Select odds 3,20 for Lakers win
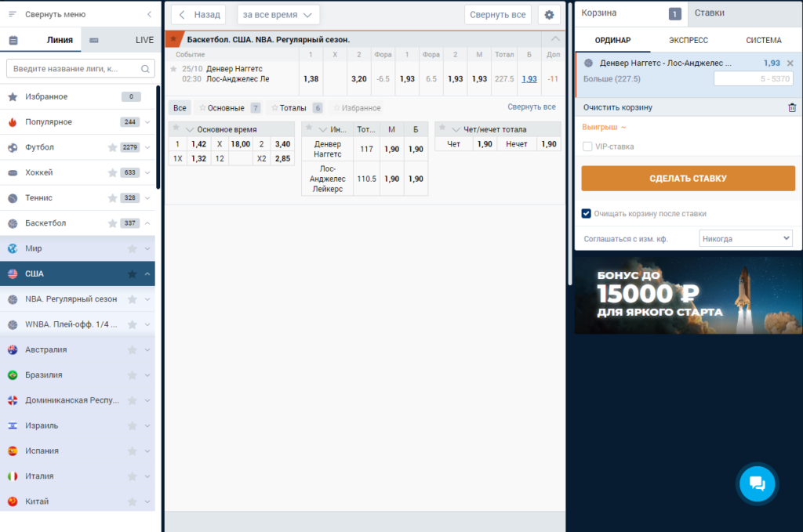 359,79
